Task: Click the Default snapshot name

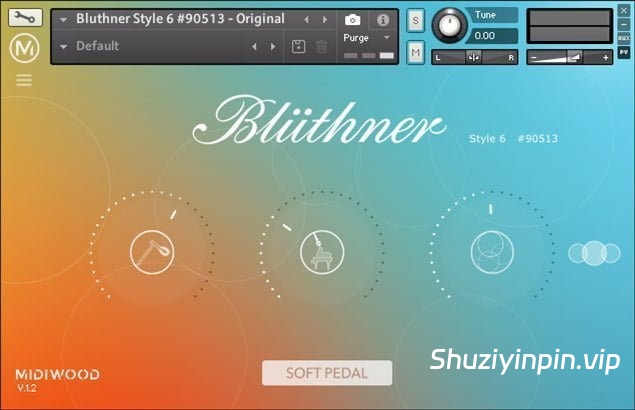Action: (98, 46)
